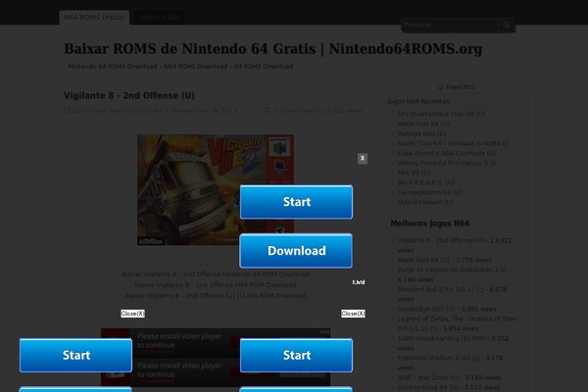
Task: Open Nushi Tsuri 64 - Shiokaze ni Notte link
Action: coord(453,143)
